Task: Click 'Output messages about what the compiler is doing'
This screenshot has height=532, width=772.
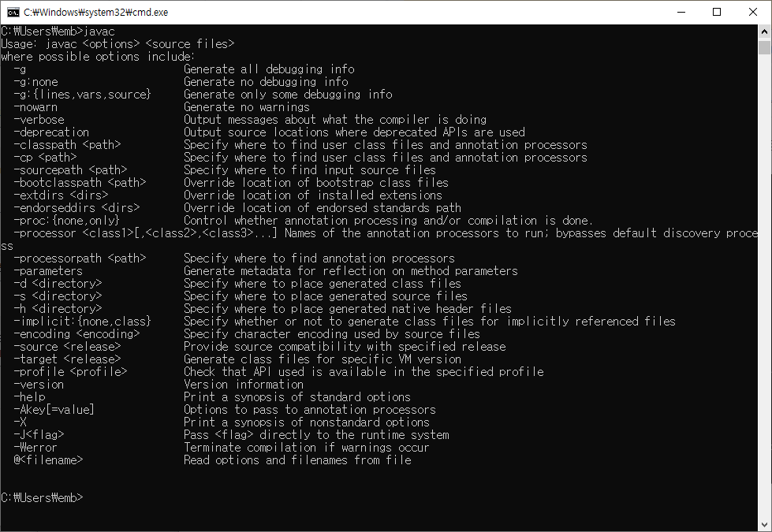Action: (335, 120)
